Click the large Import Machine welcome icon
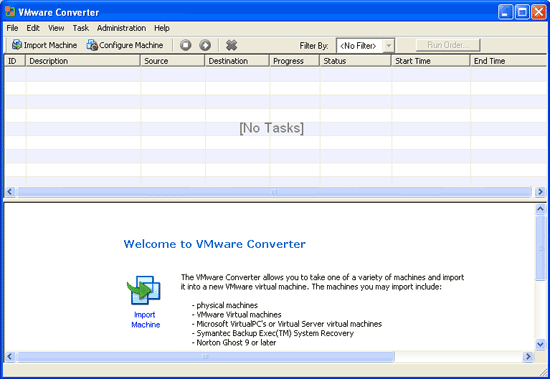This screenshot has width=550, height=379. tap(144, 290)
